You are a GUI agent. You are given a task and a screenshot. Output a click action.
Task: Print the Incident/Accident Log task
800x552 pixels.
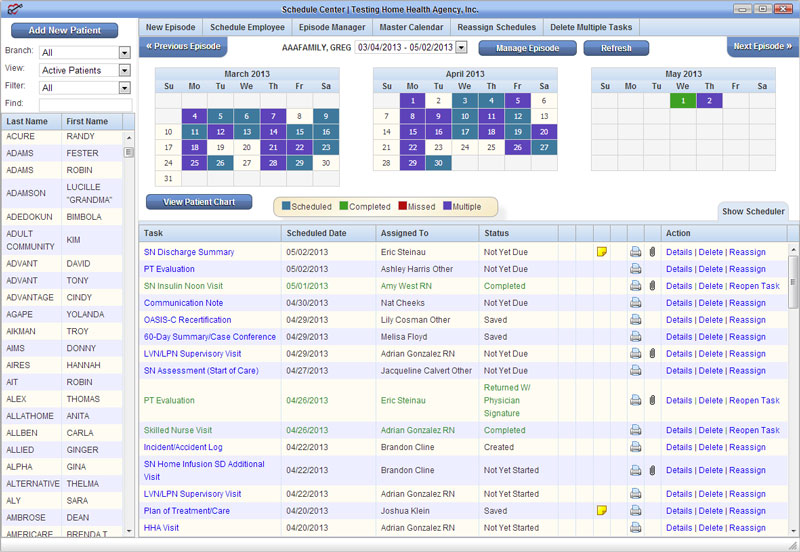click(635, 447)
